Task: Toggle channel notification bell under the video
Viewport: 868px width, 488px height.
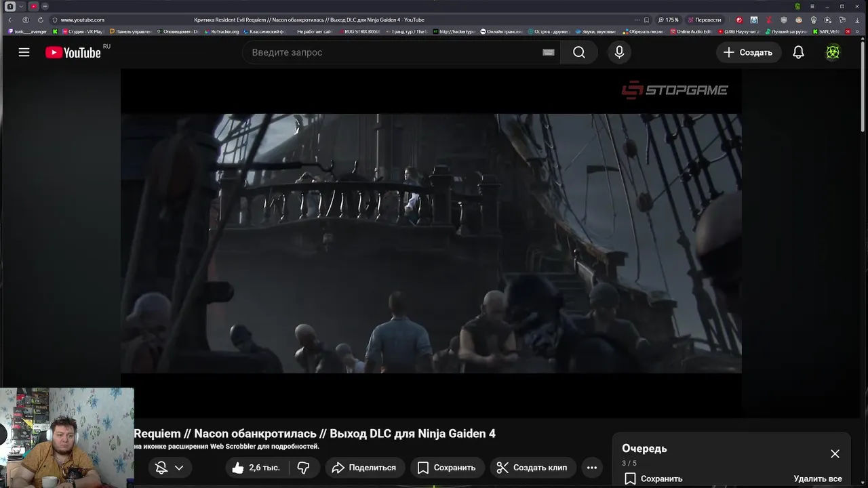Action: [x=161, y=468]
